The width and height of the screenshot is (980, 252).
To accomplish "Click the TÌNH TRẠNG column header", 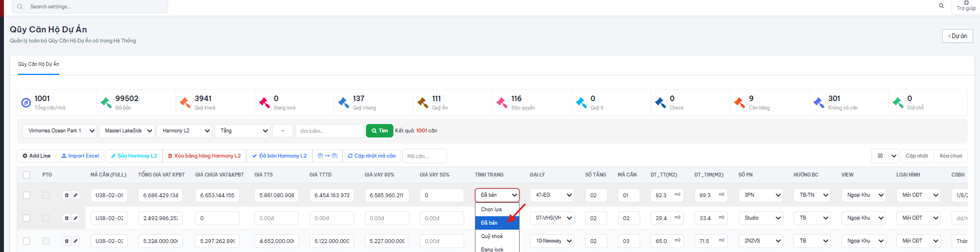I will point(489,175).
